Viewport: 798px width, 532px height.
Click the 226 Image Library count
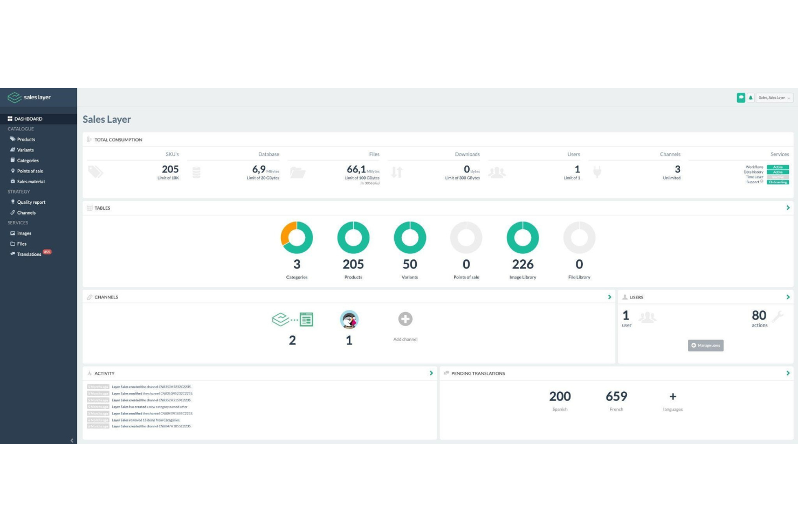tap(522, 264)
